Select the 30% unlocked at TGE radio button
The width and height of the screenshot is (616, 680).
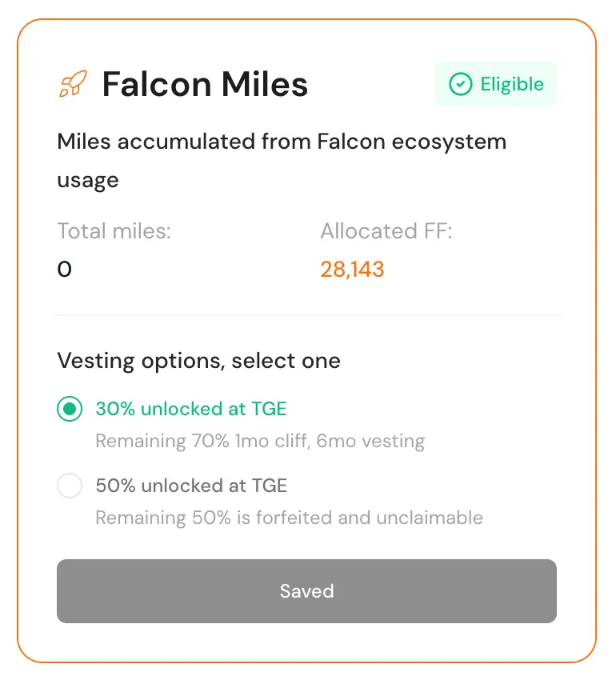[x=70, y=410]
